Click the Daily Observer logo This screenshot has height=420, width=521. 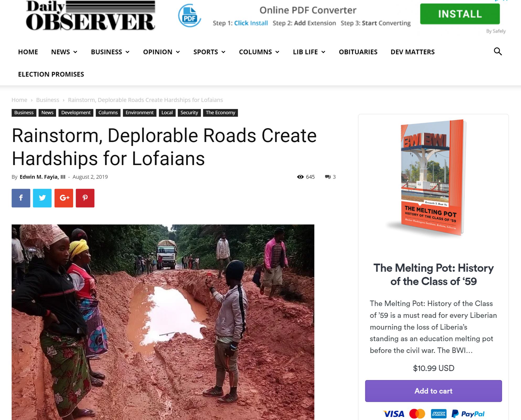(90, 15)
